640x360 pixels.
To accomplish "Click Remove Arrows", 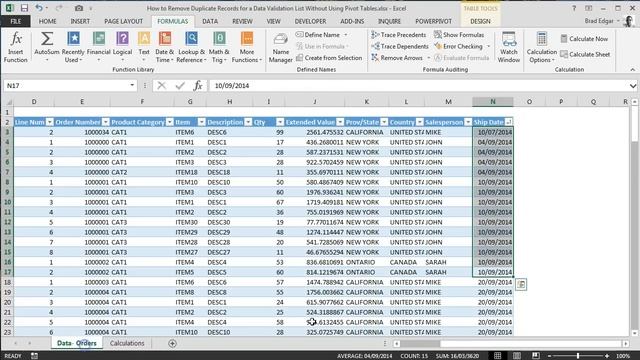I will click(397, 58).
